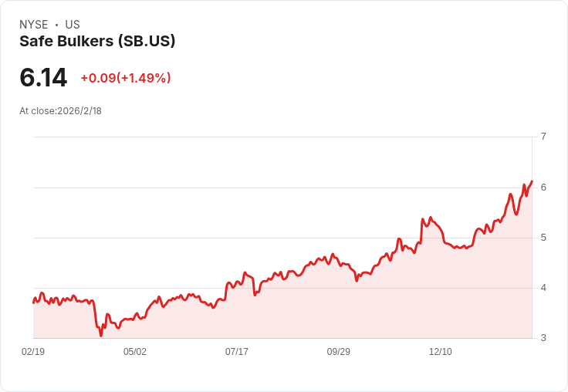Screen dimensions: 568x392
Task: Click the starting point of the price line
Action: (x=33, y=302)
